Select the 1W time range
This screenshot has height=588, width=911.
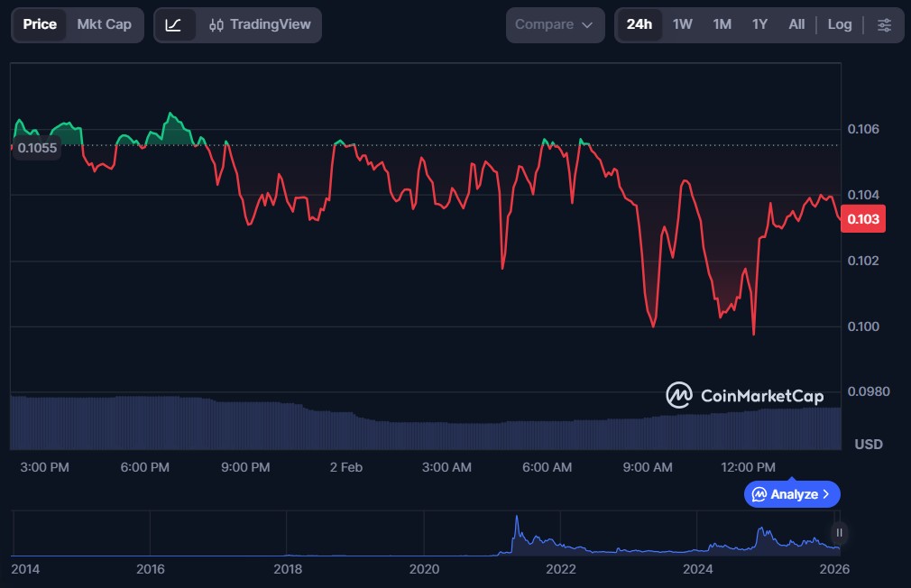(682, 25)
